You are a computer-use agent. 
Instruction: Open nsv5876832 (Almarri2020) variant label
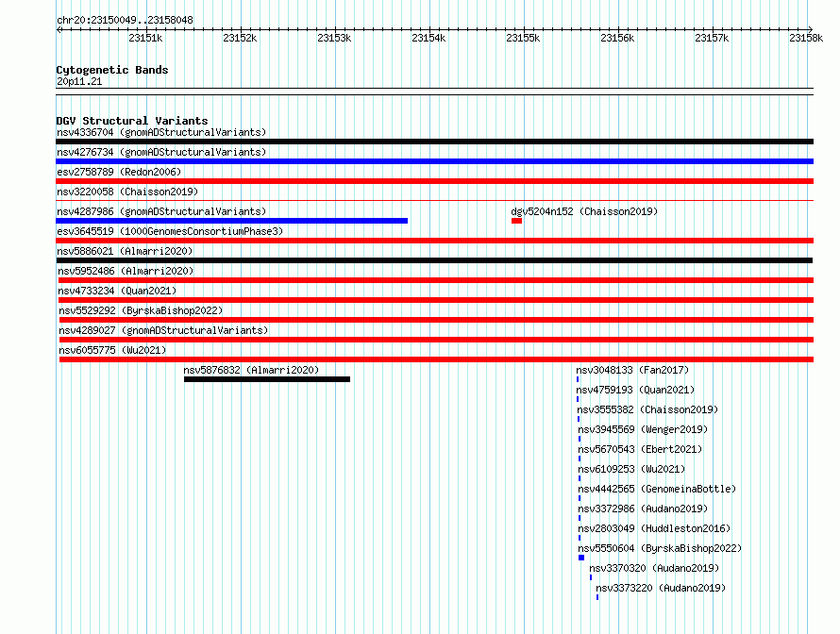pos(251,370)
